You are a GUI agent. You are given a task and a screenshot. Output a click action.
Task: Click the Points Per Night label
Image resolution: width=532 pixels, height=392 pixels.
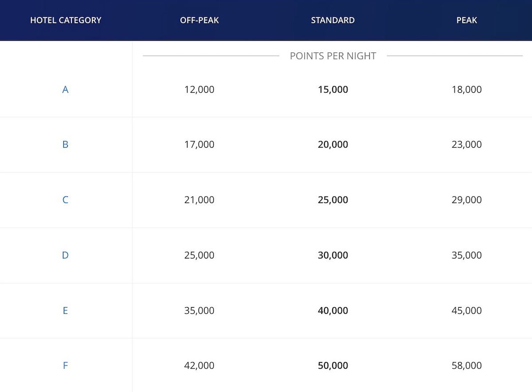(x=332, y=56)
